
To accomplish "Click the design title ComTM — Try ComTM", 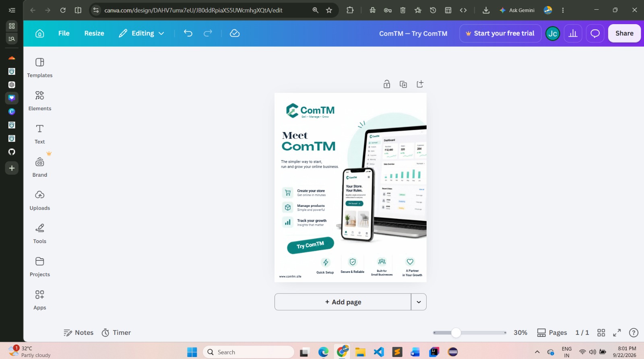I will [413, 33].
